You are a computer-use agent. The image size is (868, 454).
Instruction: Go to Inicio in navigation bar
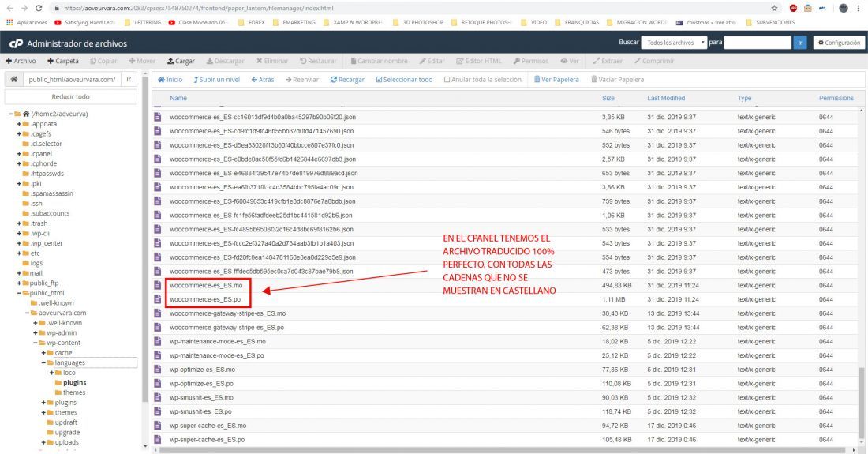(170, 80)
